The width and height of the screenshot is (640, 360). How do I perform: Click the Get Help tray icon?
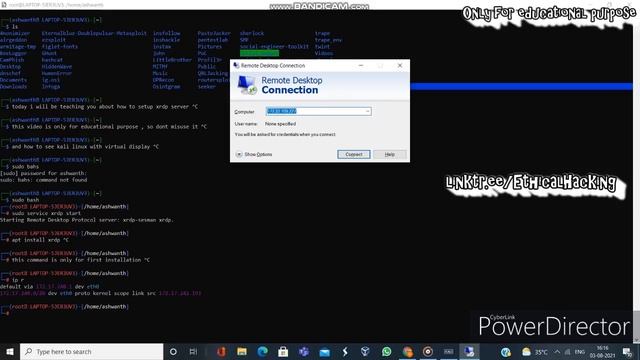[x=506, y=352]
